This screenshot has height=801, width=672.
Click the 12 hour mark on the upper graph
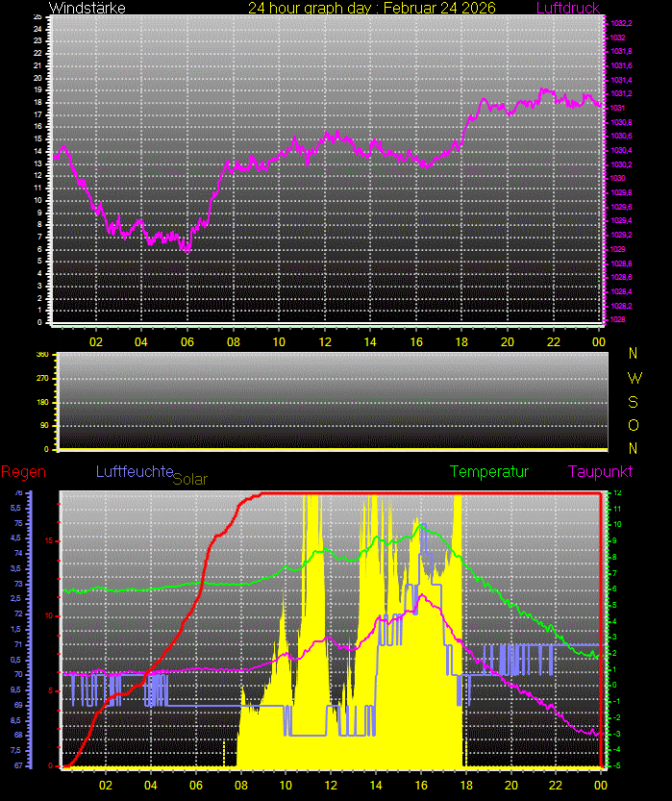(325, 341)
